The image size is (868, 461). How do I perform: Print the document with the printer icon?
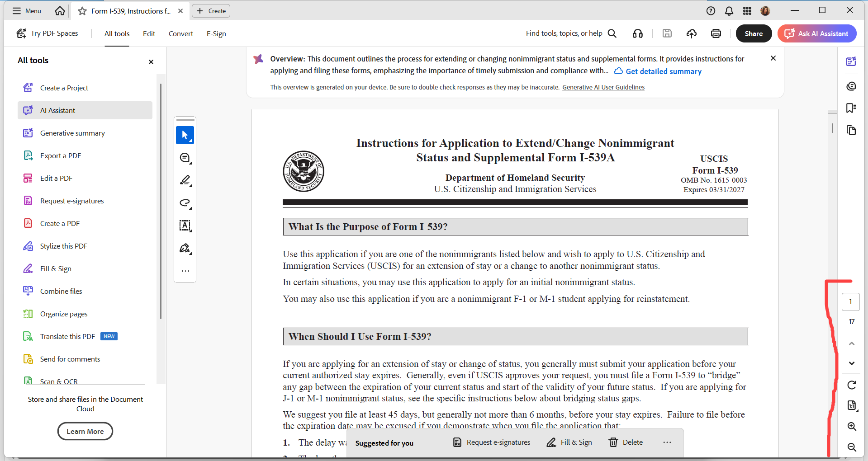716,33
